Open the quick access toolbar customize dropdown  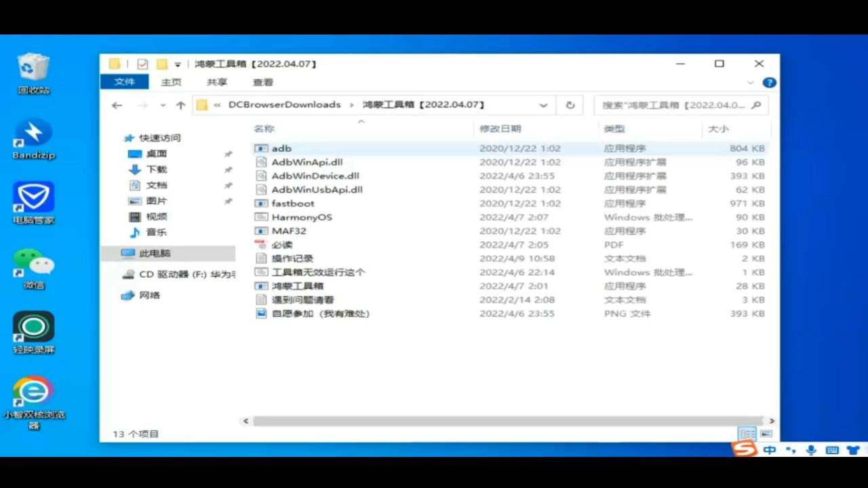[178, 64]
